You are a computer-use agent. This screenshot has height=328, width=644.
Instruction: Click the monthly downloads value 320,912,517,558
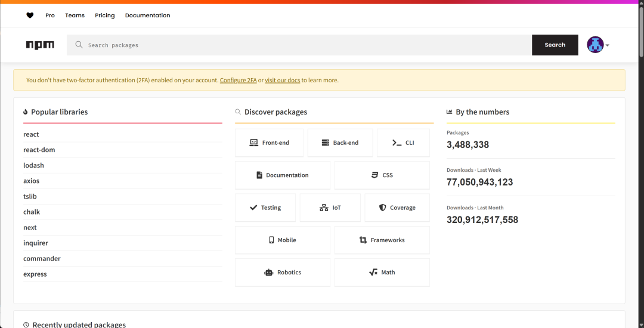click(482, 219)
